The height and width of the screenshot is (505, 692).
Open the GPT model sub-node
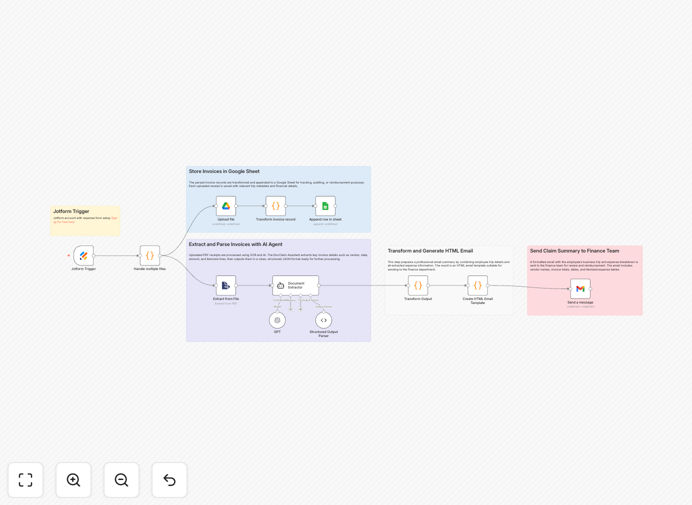277,320
